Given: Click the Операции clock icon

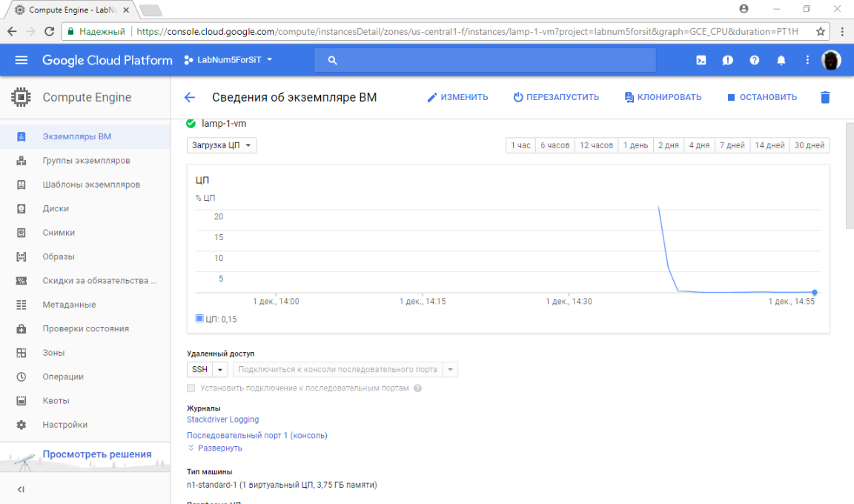Looking at the screenshot, I should coord(21,377).
